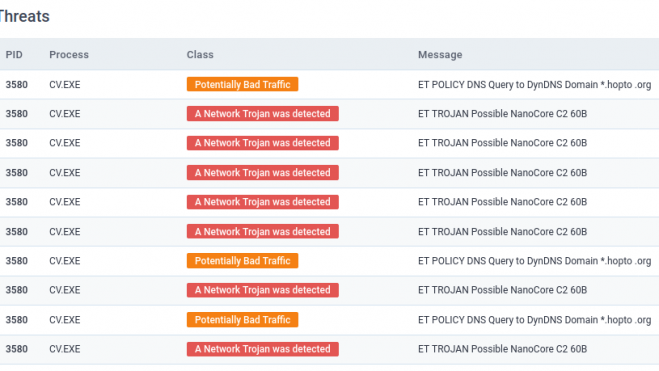The height and width of the screenshot is (371, 659).
Task: Sort by the Process column header
Action: tap(69, 55)
